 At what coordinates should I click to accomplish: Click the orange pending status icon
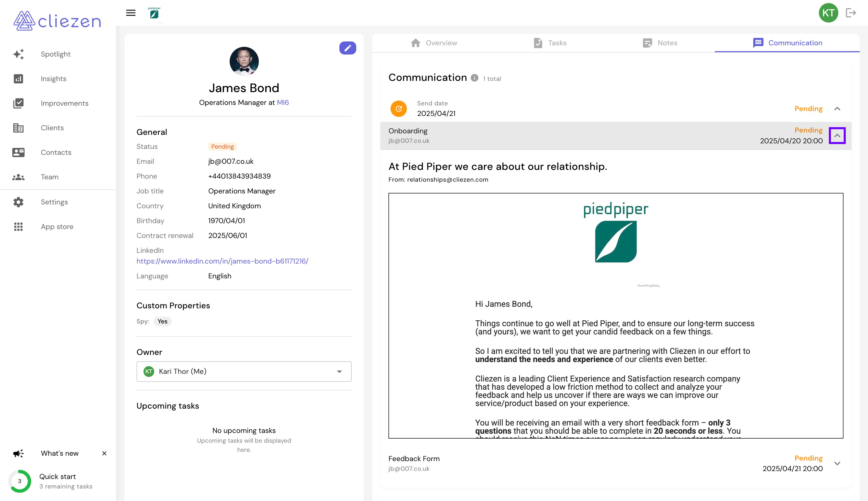(398, 109)
